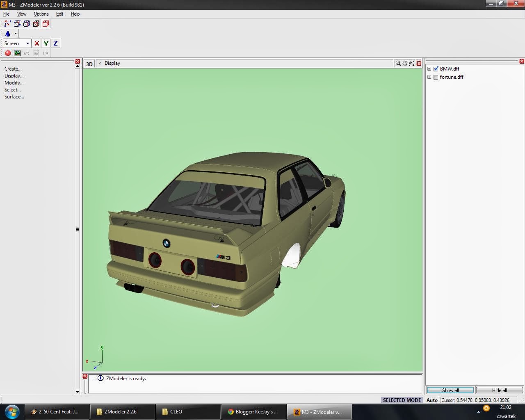Image resolution: width=525 pixels, height=420 pixels.
Task: Expand the Create... command group
Action: (x=13, y=69)
